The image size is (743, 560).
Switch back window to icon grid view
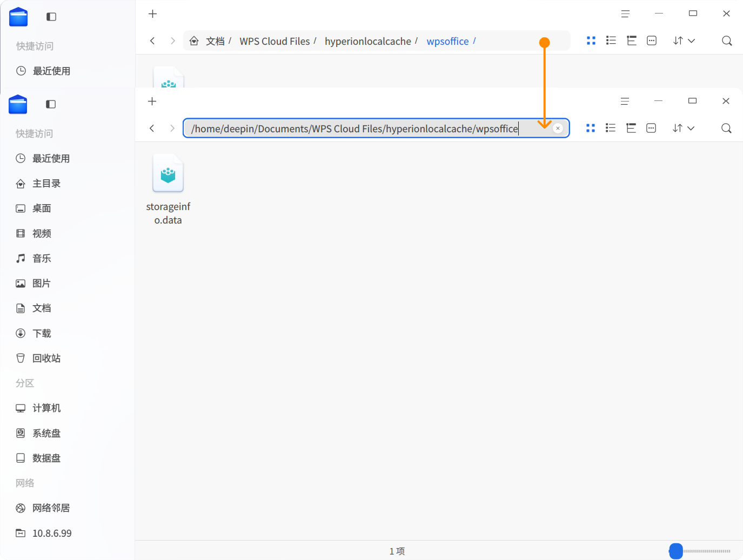(591, 41)
